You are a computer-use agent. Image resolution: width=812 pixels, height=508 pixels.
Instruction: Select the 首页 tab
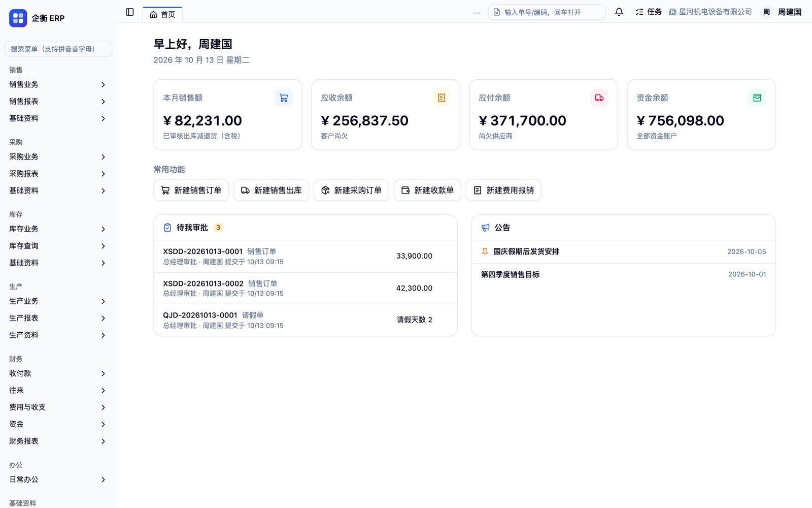162,14
